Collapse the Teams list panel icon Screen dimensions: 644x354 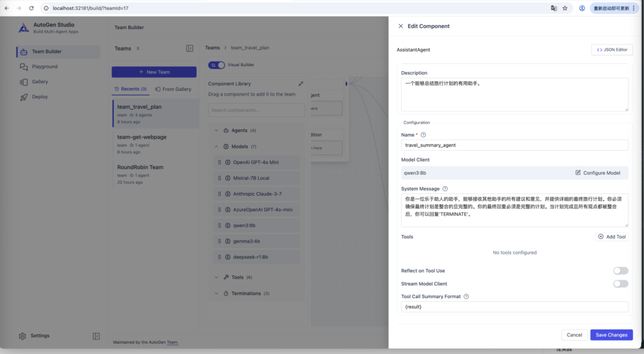click(x=189, y=48)
